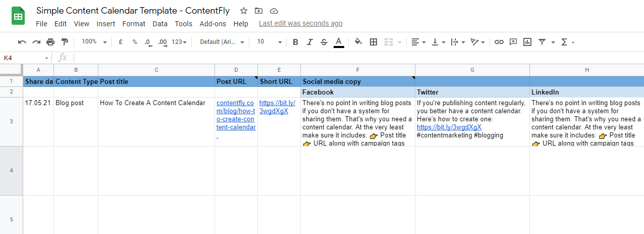The width and height of the screenshot is (644, 234).
Task: Select the 'Blog post' cell
Action: tap(76, 122)
